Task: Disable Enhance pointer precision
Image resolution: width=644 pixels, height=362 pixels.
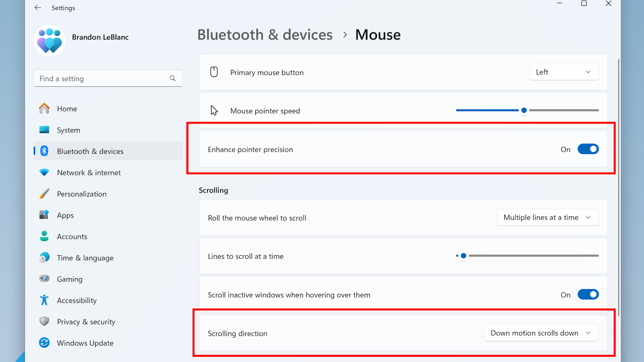Action: (588, 149)
